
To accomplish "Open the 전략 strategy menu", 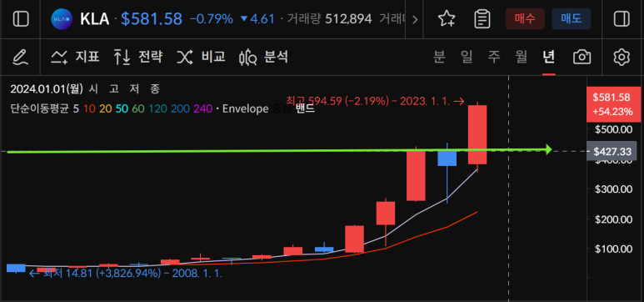I will 138,57.
